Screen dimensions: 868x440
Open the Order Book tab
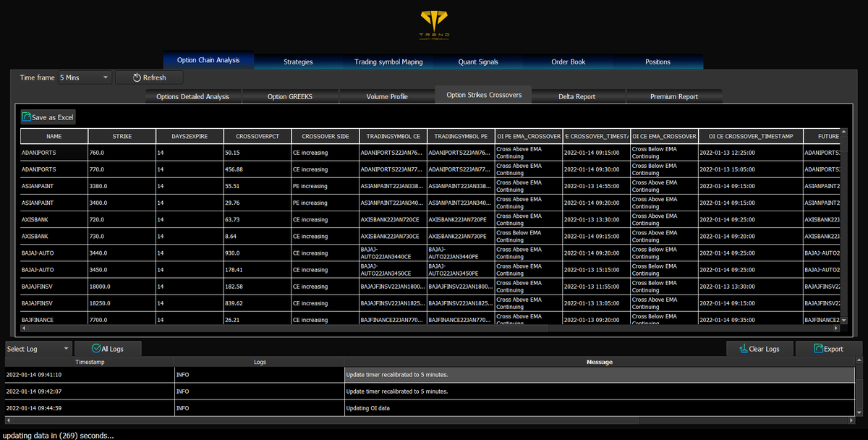[x=568, y=62]
